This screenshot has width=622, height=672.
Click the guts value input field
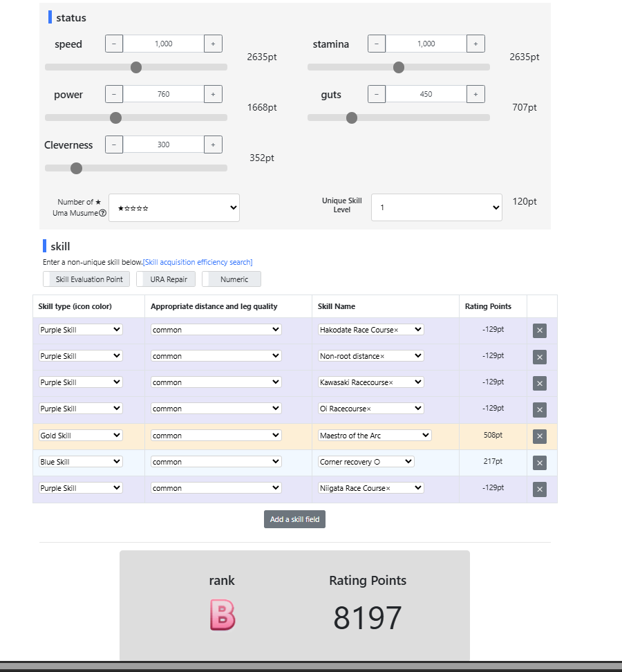(x=426, y=94)
